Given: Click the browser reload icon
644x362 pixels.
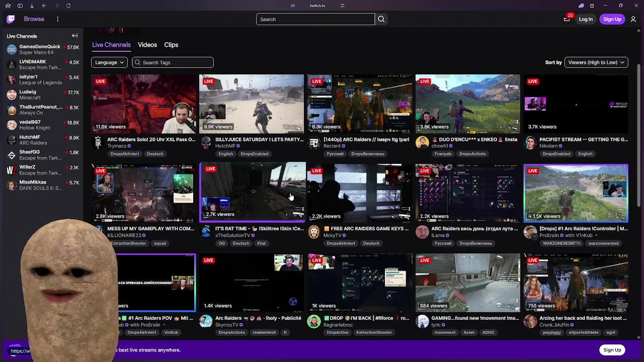Looking at the screenshot, I should pyautogui.click(x=68, y=6).
